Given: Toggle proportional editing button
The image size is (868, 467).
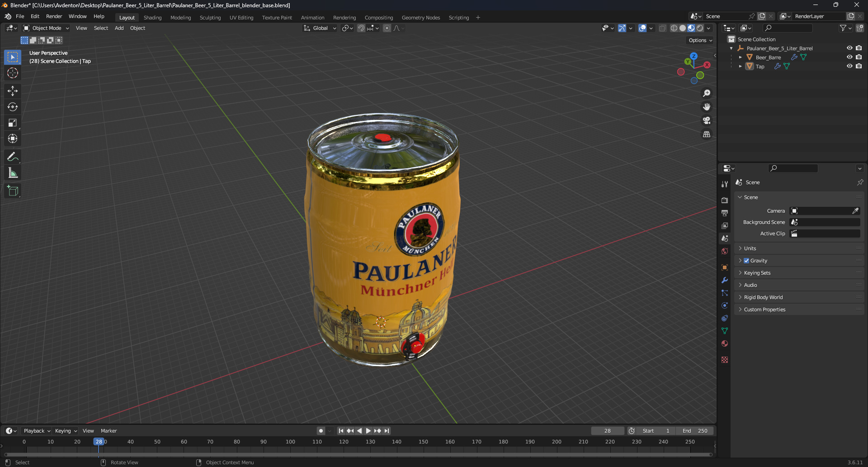Looking at the screenshot, I should [x=387, y=28].
